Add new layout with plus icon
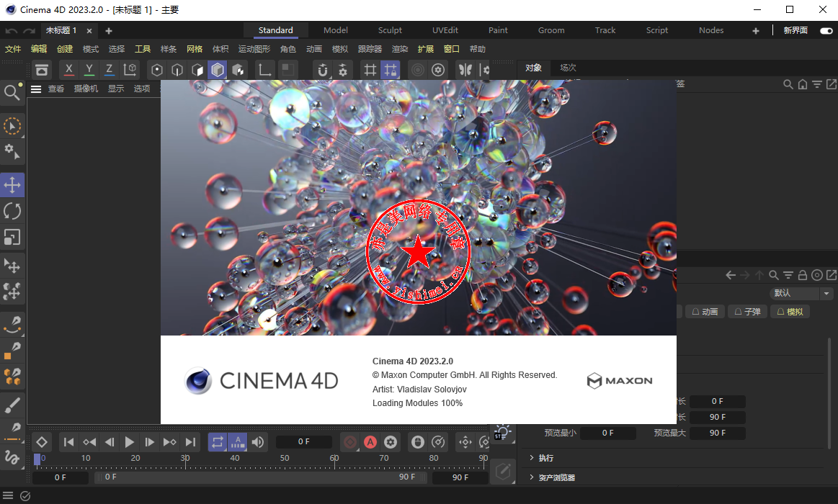 pos(756,31)
